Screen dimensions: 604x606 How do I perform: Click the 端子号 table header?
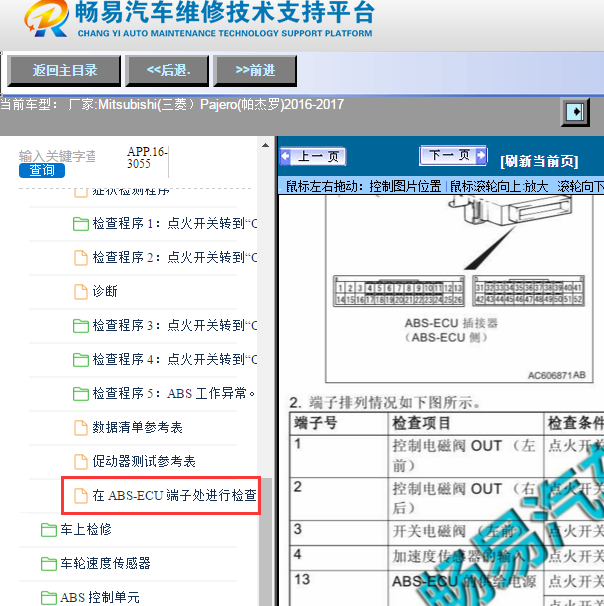point(339,424)
